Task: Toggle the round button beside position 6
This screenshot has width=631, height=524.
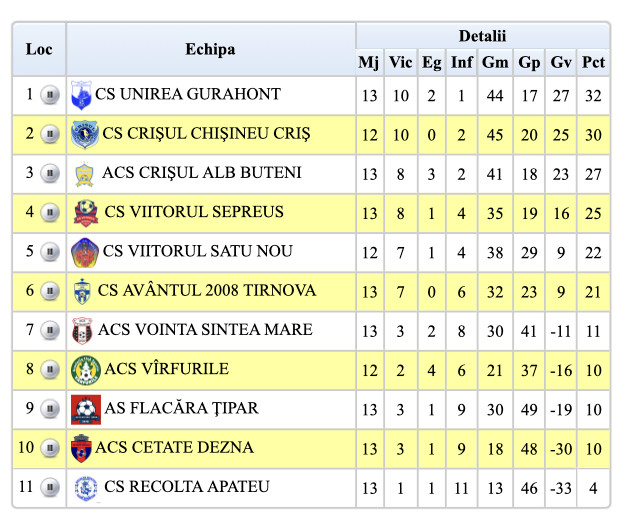Action: (x=49, y=292)
